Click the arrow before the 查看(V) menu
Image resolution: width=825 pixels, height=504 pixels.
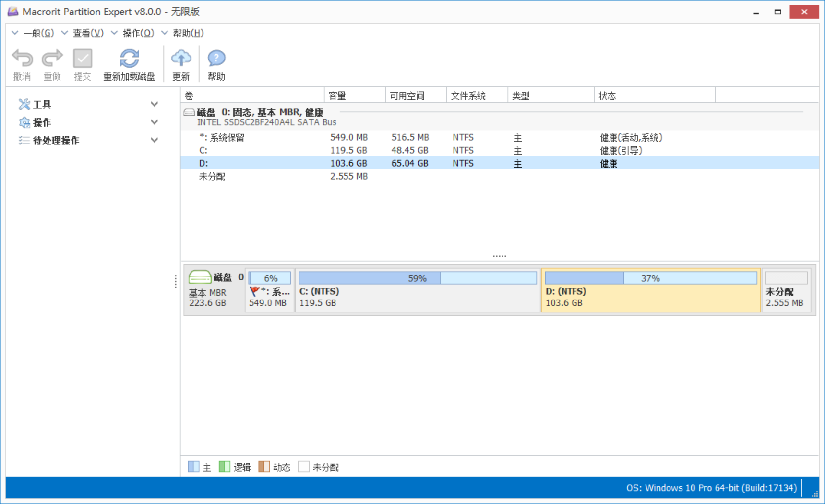coord(64,33)
